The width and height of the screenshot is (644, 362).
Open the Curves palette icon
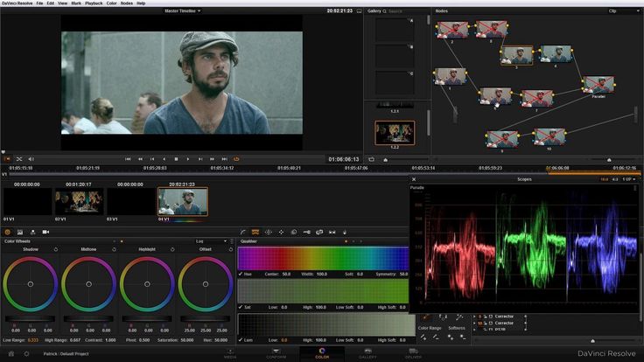coord(243,232)
